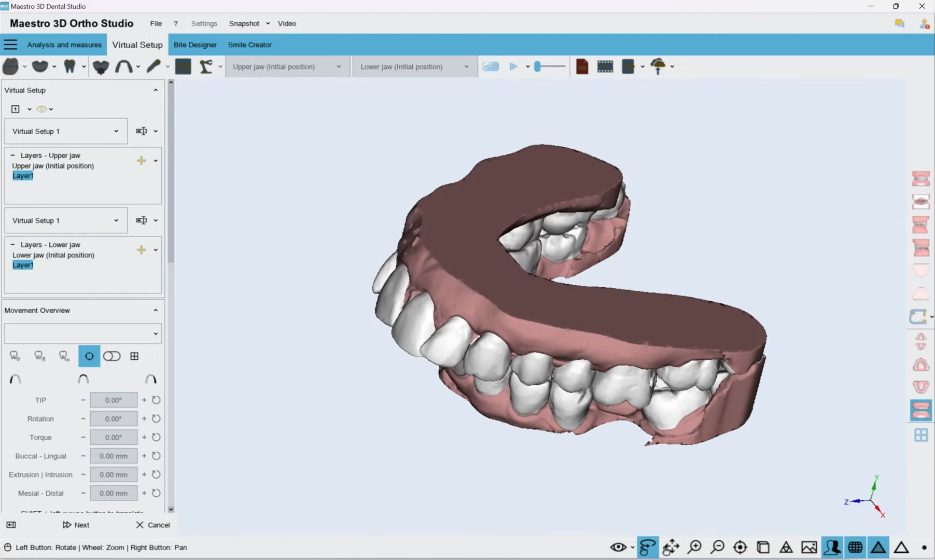Toggle the grid mesh display button
The height and width of the screenshot is (560, 935).
click(855, 547)
